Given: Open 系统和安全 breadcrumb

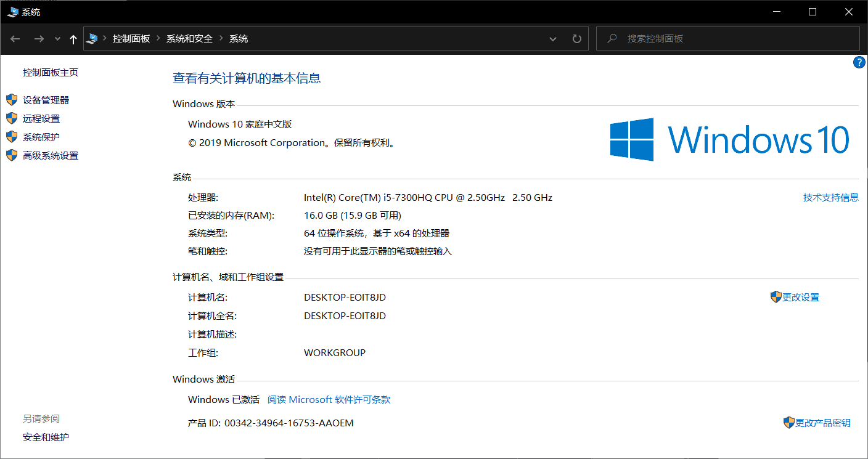Looking at the screenshot, I should 189,39.
